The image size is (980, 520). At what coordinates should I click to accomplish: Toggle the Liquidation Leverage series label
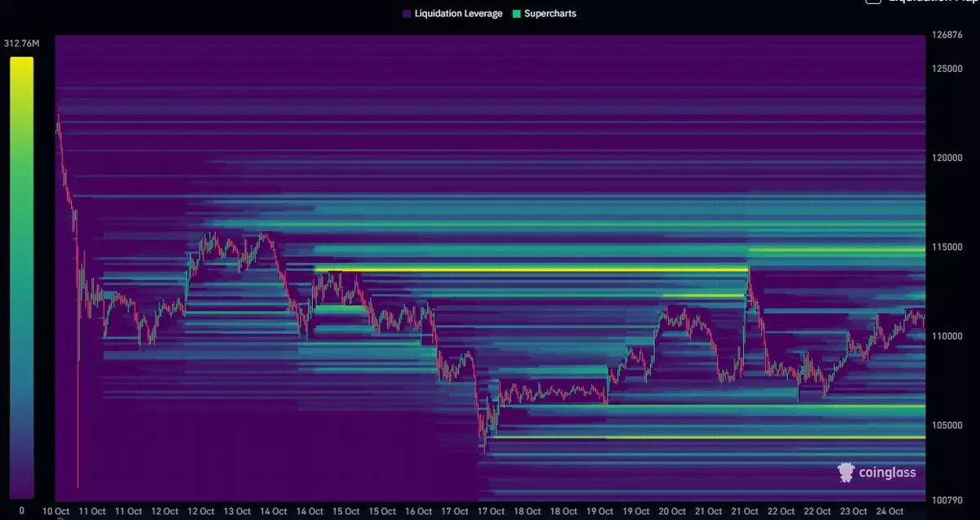[x=458, y=14]
